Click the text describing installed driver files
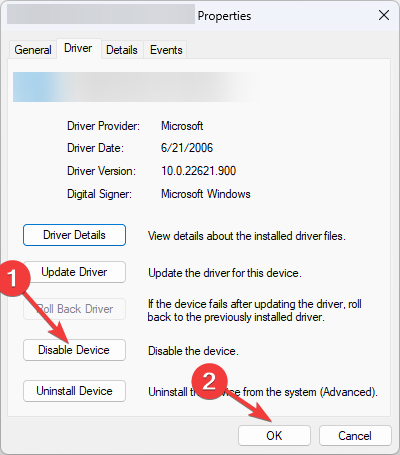The height and width of the screenshot is (455, 400). click(247, 236)
